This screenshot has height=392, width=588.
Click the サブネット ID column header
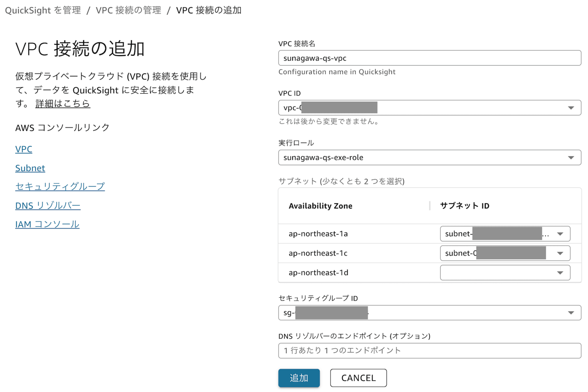(465, 206)
